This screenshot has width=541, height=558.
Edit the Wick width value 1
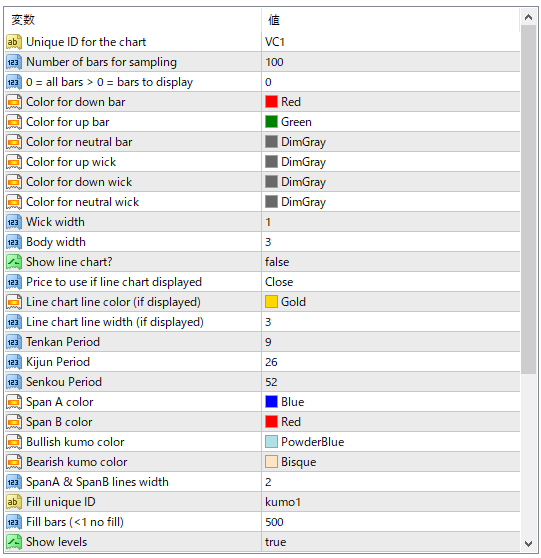point(391,222)
